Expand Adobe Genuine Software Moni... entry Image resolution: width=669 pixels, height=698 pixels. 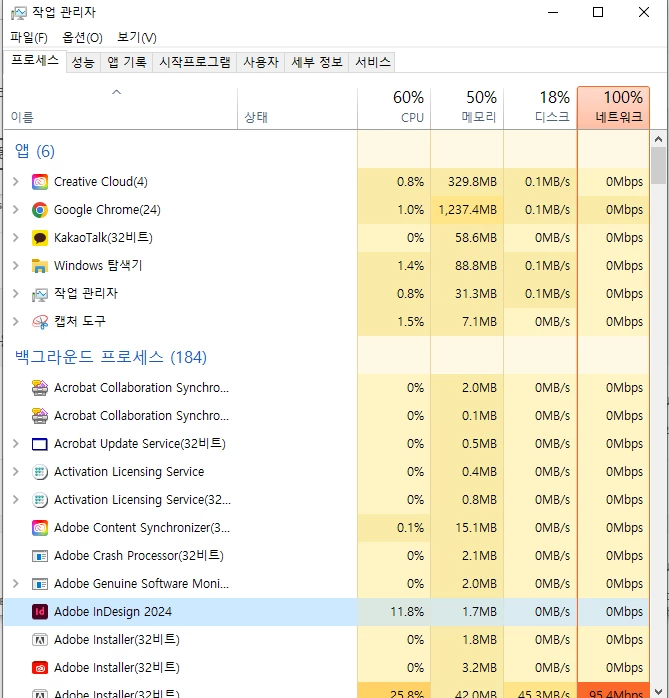click(16, 584)
